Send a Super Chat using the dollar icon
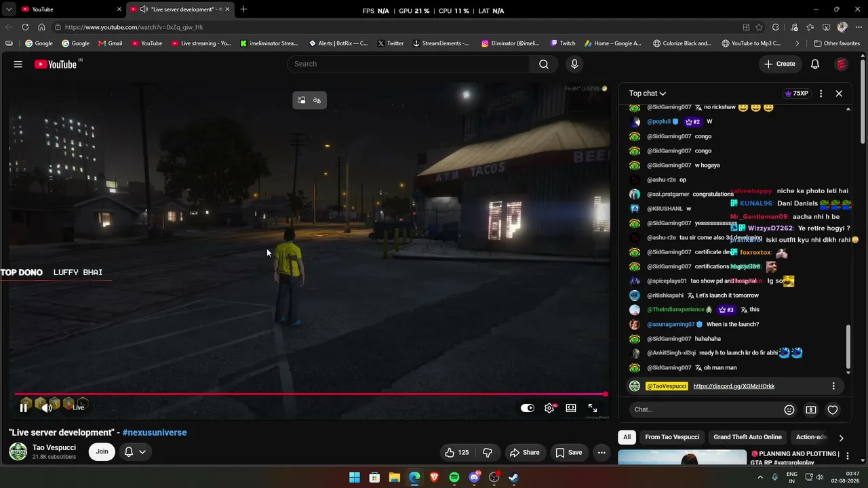 (x=811, y=409)
